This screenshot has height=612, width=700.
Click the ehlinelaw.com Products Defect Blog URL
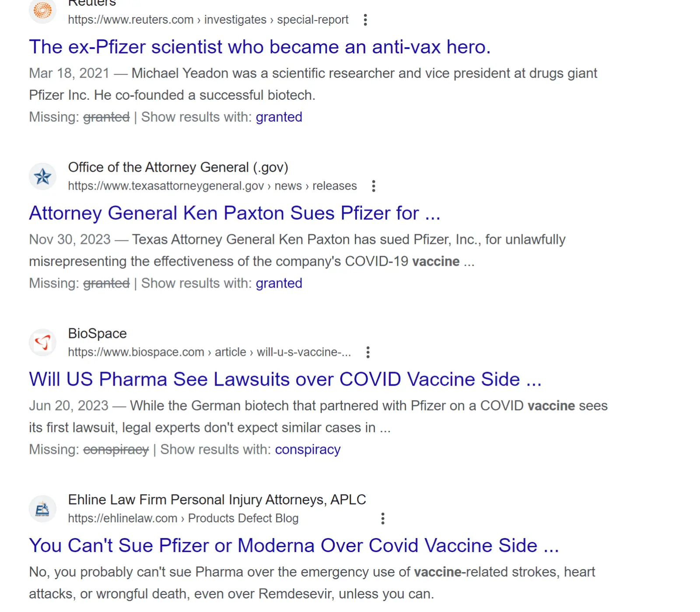[183, 518]
